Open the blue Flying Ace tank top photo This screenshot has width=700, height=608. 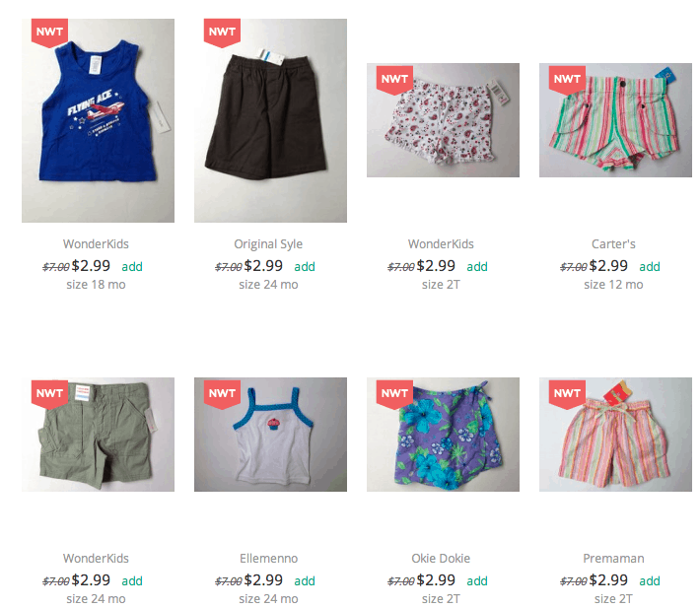pos(98,120)
